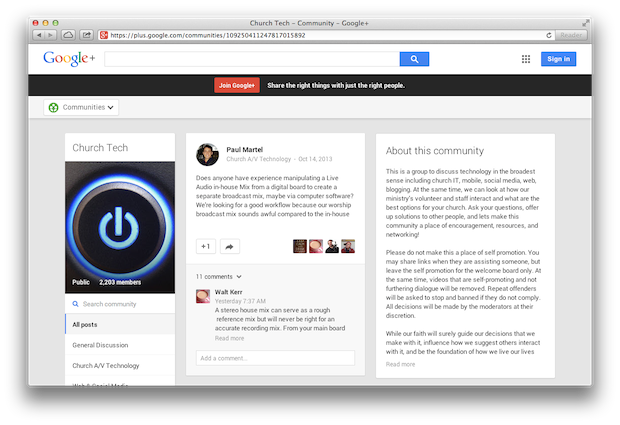Click the +1 button on the post
The width and height of the screenshot is (620, 425).
click(206, 246)
